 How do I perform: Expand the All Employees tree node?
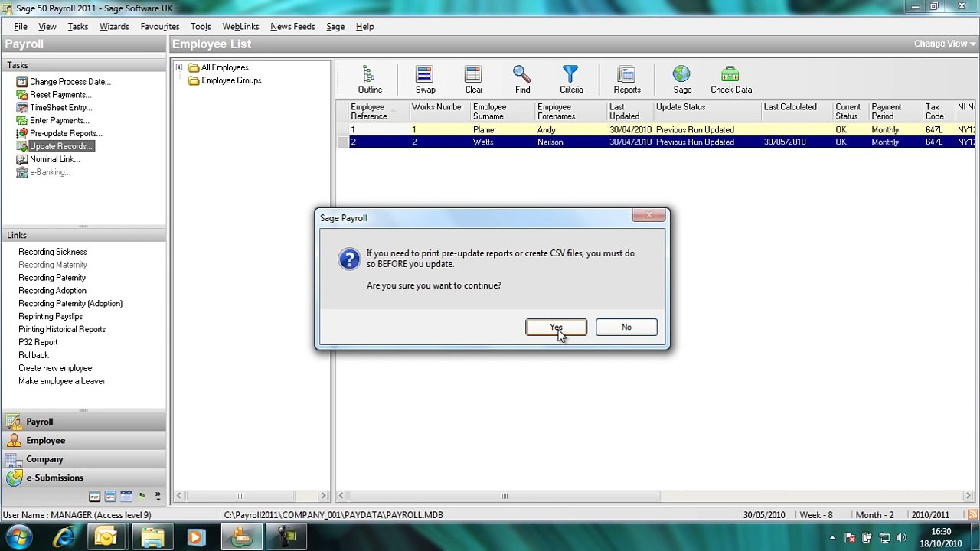[x=179, y=67]
